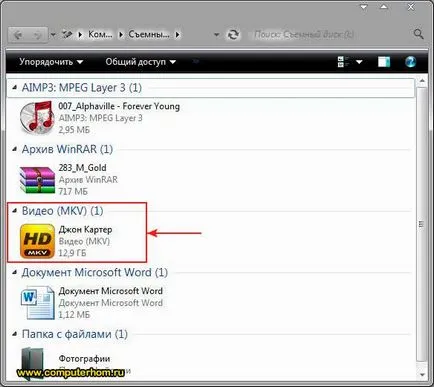This screenshot has height=387, width=434.
Task: Change view using the views icon
Action: pyautogui.click(x=343, y=62)
